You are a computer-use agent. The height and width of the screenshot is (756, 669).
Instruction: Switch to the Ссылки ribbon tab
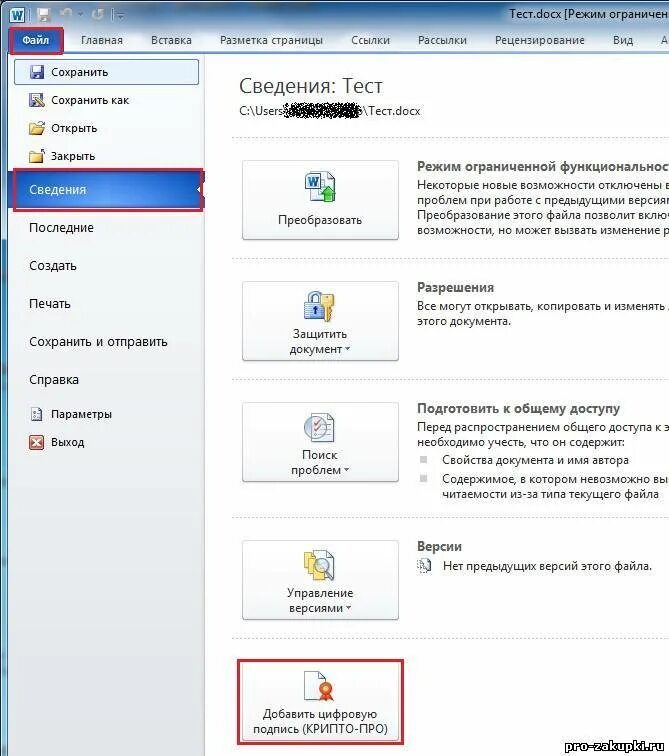click(x=370, y=40)
